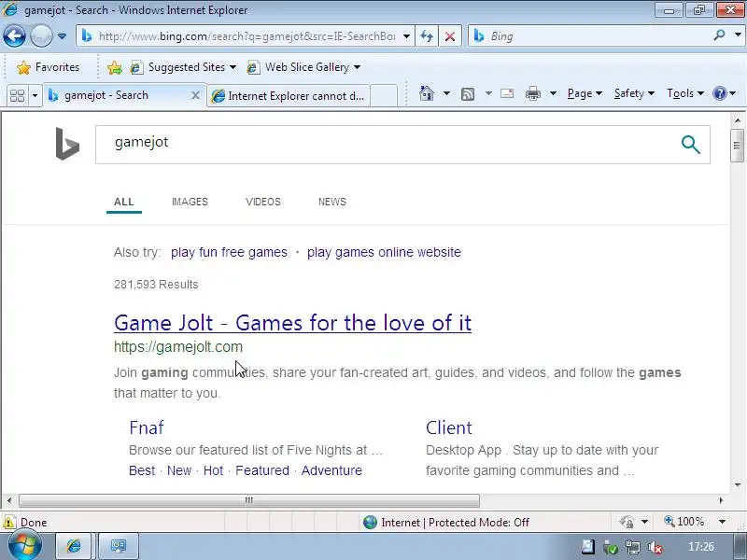Click the https://gamejolt.com URL text
The image size is (747, 560).
coord(178,346)
